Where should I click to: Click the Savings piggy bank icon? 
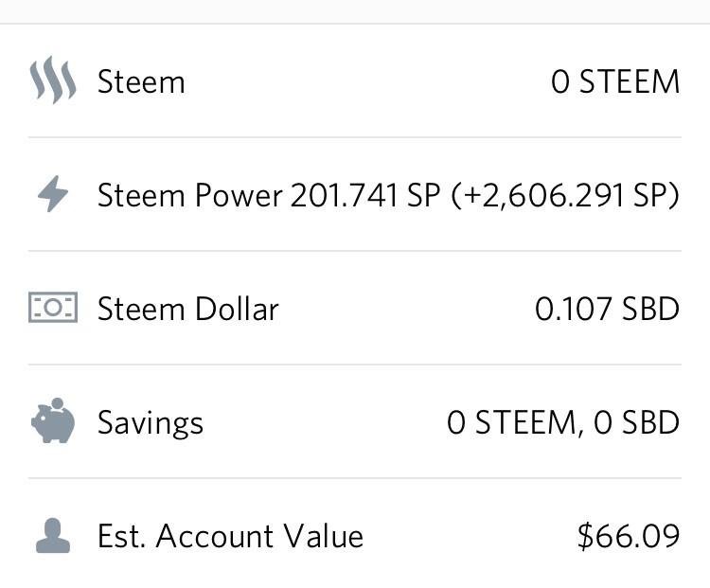coord(53,421)
